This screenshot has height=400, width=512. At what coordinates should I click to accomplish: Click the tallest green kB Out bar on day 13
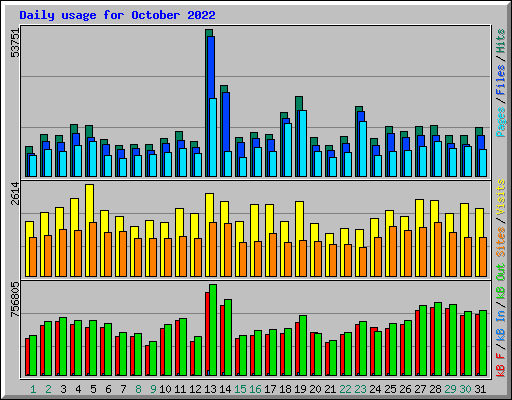[x=213, y=330]
